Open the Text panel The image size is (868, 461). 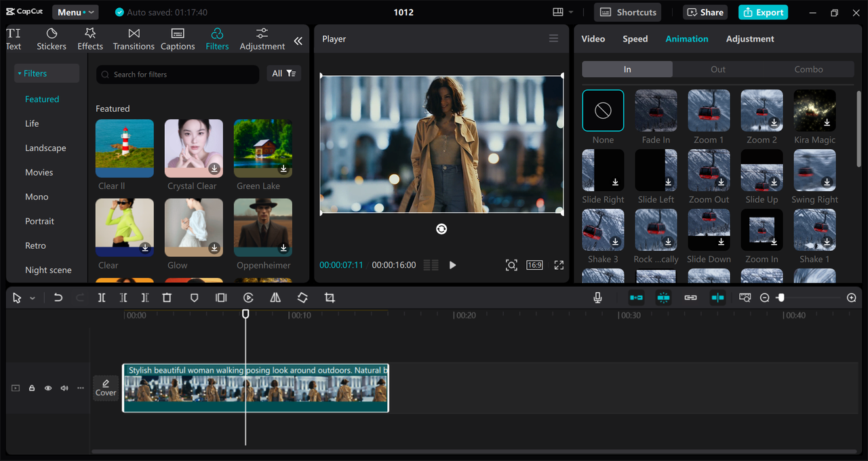click(14, 39)
